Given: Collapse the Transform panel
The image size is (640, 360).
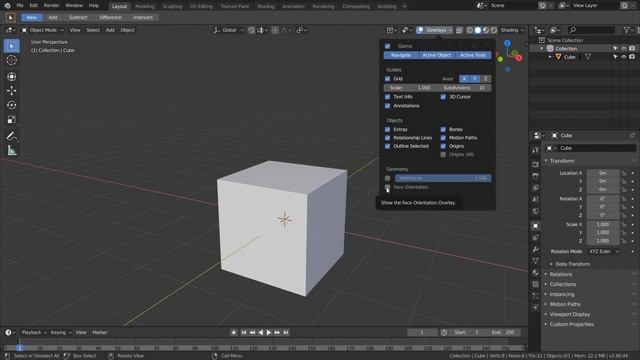Looking at the screenshot, I should click(561, 161).
